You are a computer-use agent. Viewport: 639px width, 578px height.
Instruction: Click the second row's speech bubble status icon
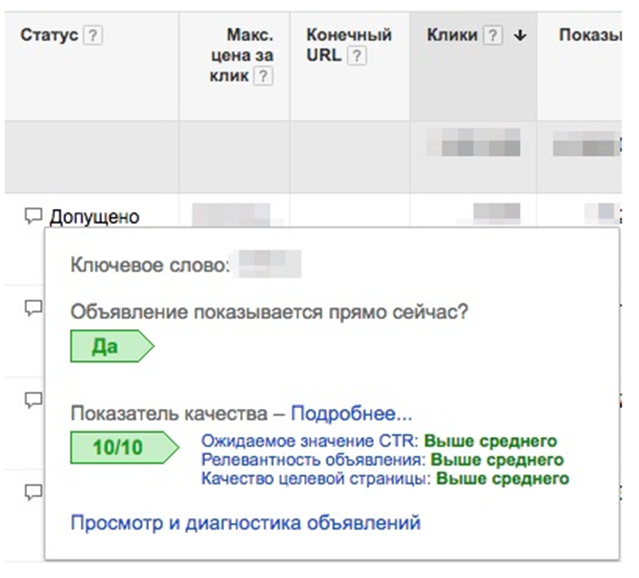[34, 308]
